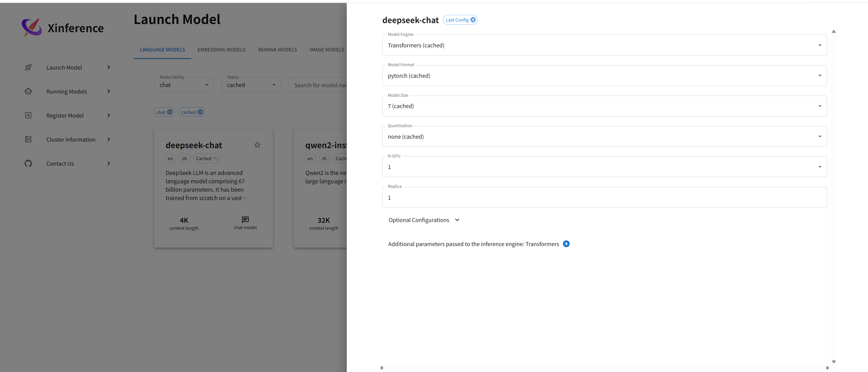Switch to Rerank Models tab

click(x=278, y=50)
